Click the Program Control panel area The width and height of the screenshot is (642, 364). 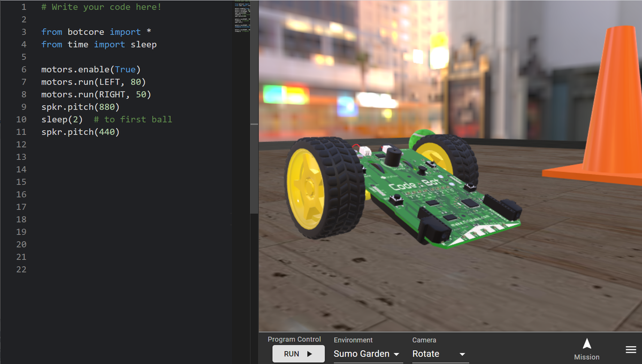[294, 339]
